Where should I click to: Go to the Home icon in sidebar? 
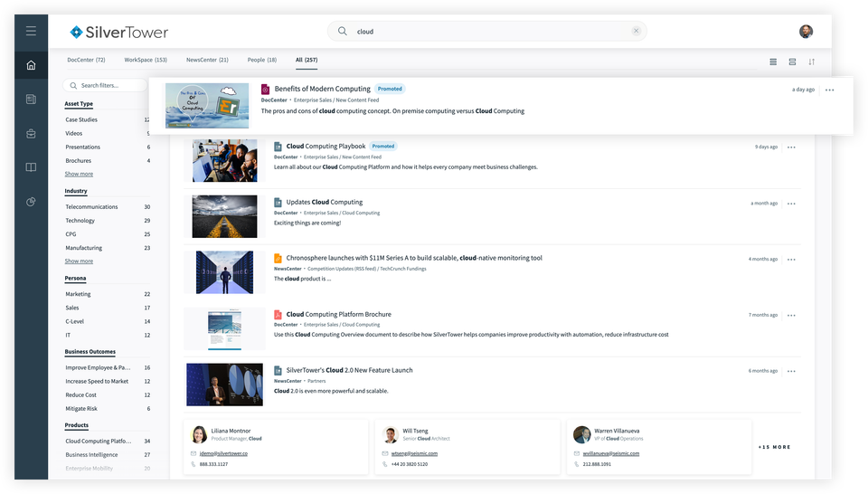click(31, 65)
